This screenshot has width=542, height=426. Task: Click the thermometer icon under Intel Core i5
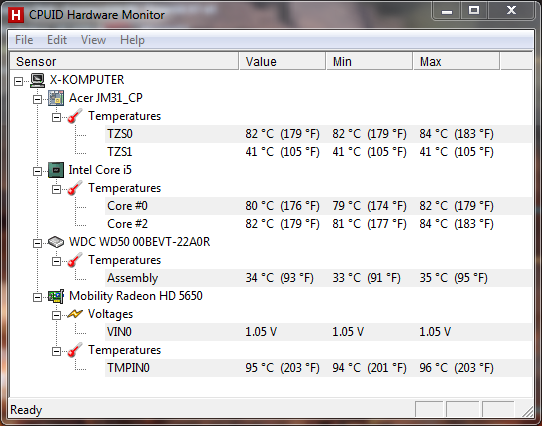[75, 188]
